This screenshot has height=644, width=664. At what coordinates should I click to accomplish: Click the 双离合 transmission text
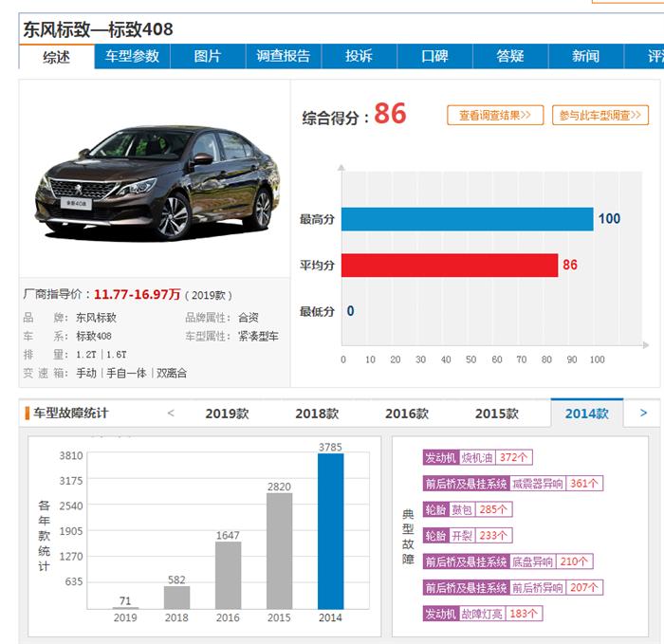coord(172,373)
